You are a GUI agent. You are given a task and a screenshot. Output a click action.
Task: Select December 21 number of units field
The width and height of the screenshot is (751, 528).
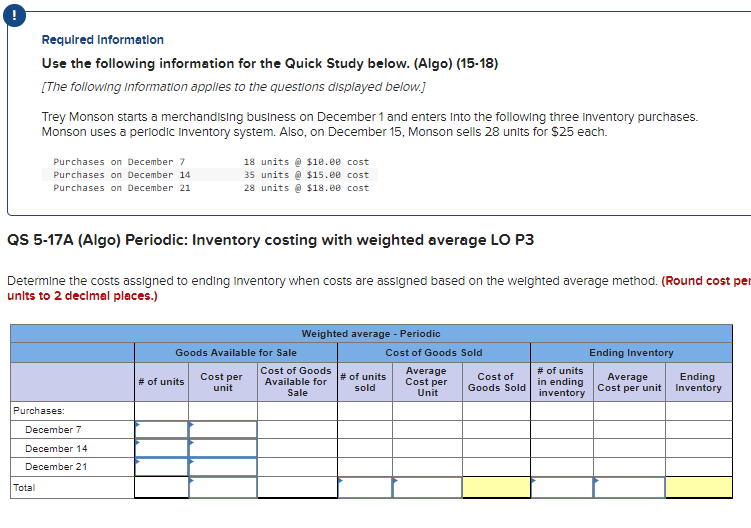coord(161,467)
